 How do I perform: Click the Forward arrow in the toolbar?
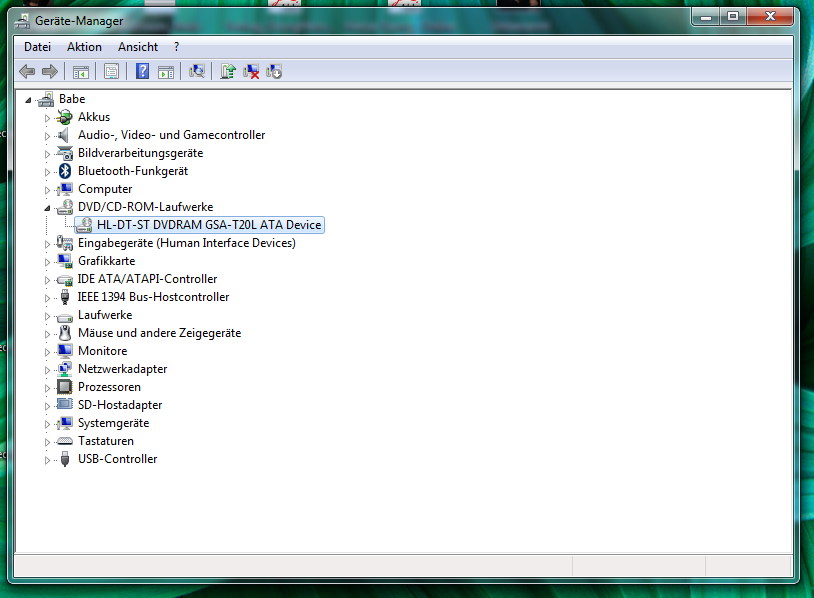[50, 71]
